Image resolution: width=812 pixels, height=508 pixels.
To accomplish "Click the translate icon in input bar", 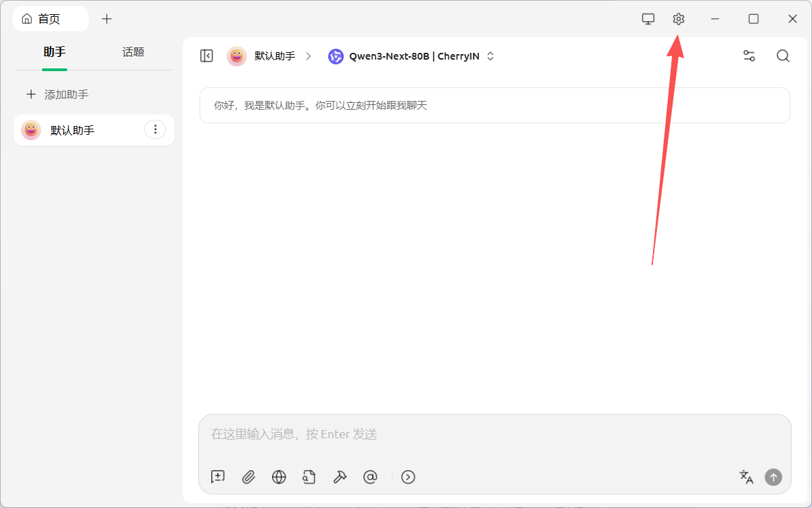I will [x=746, y=477].
